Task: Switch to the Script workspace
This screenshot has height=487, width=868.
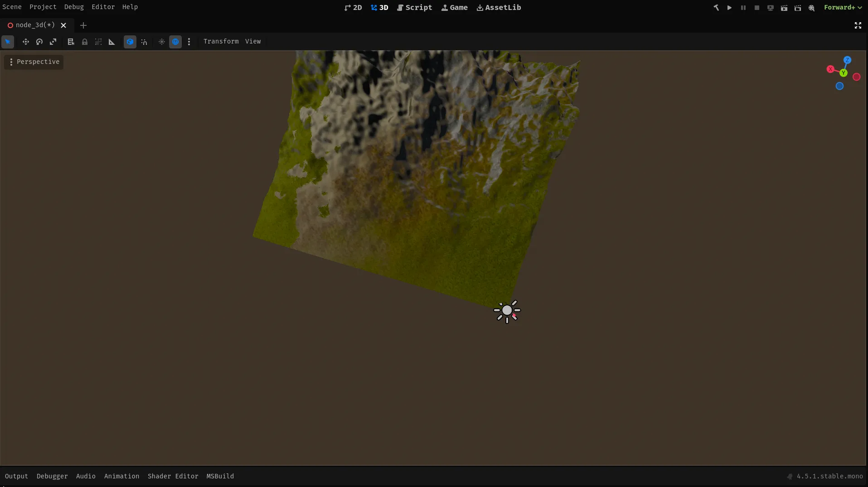Action: coord(414,7)
